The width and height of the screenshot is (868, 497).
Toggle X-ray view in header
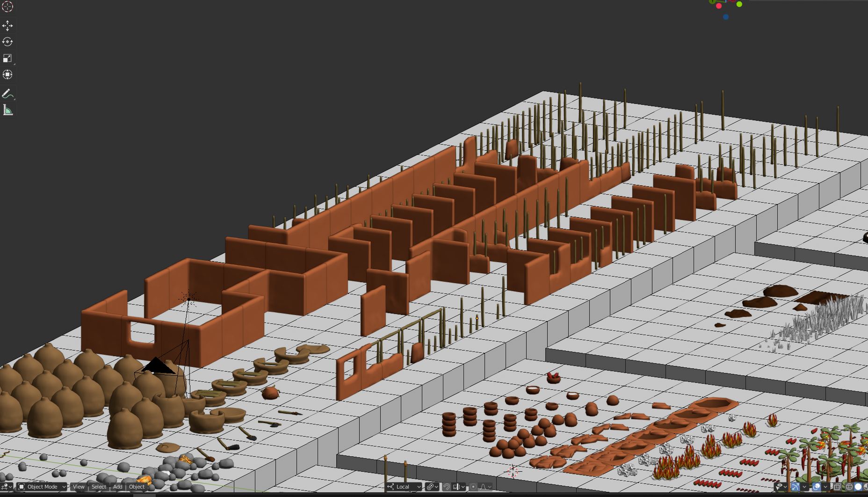click(837, 487)
